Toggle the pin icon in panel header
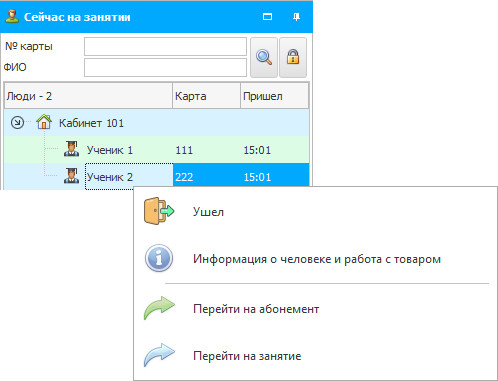Viewport: 498px width, 381px height. pyautogui.click(x=296, y=17)
